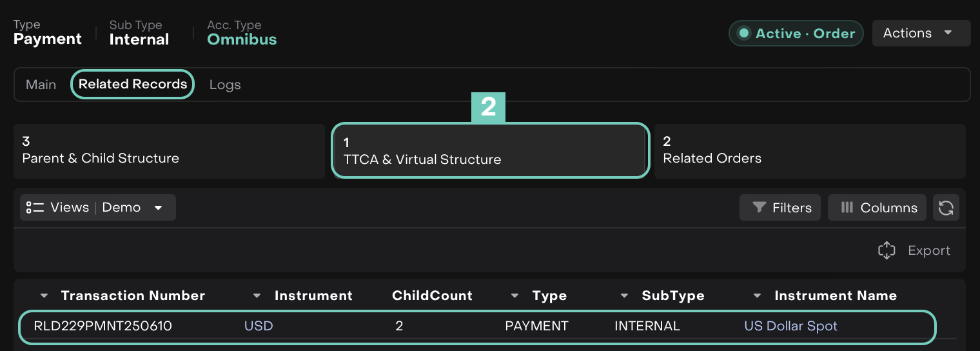Click the Views list icon
Viewport: 980px width, 351px height.
coord(35,208)
